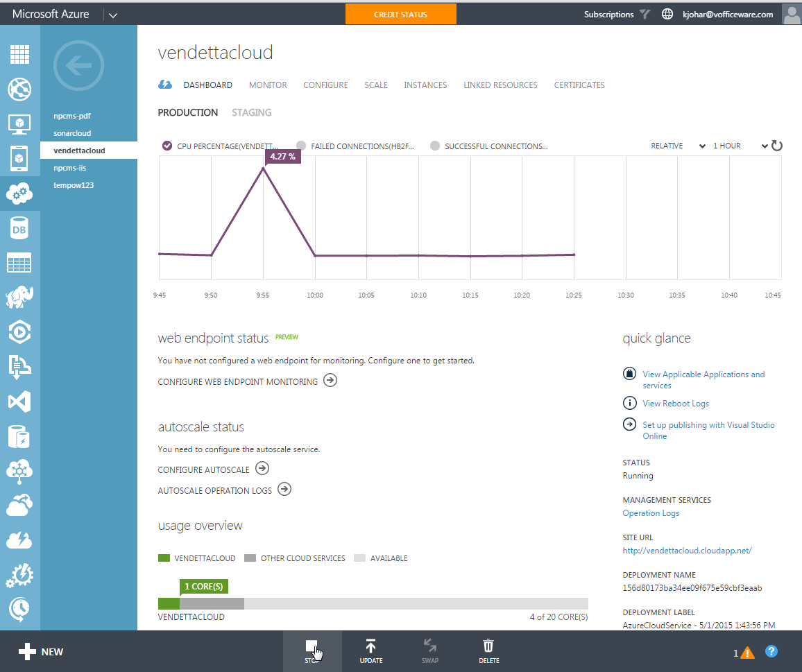Image resolution: width=802 pixels, height=672 pixels.
Task: Enable the Failed Connections metric
Action: pos(301,146)
